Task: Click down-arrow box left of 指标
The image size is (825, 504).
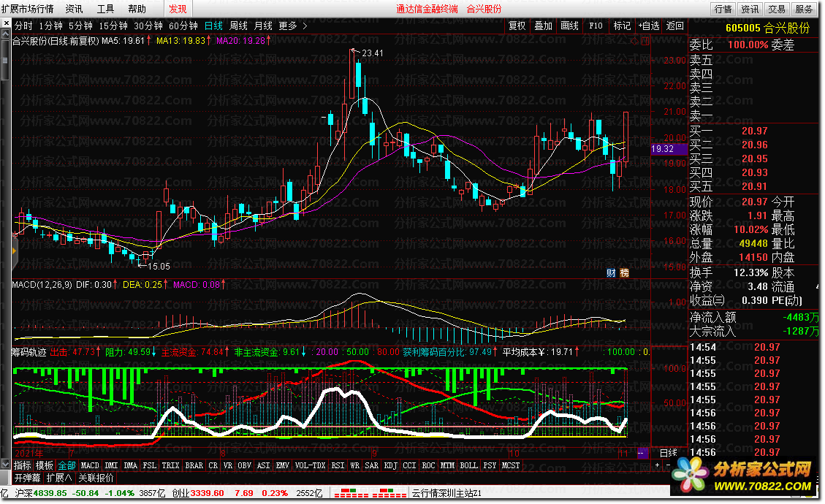Action: (6, 465)
